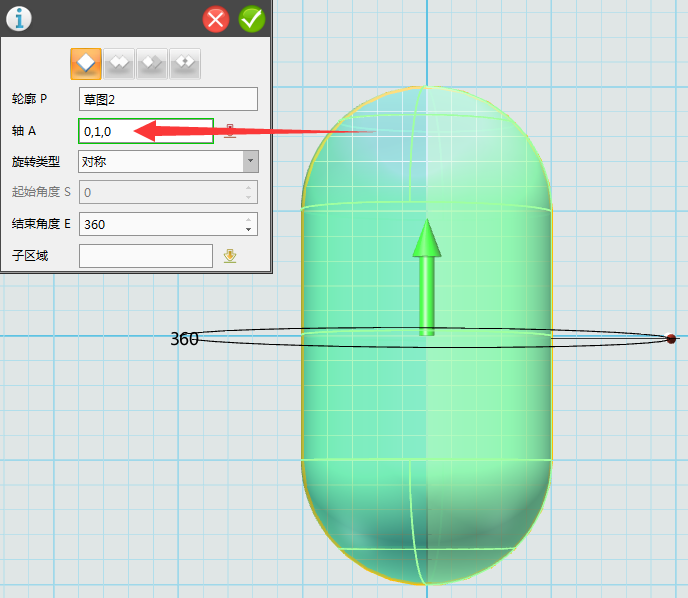Screen dimensions: 688x598
Task: Edit the axis A field 0,1,0
Action: point(146,131)
